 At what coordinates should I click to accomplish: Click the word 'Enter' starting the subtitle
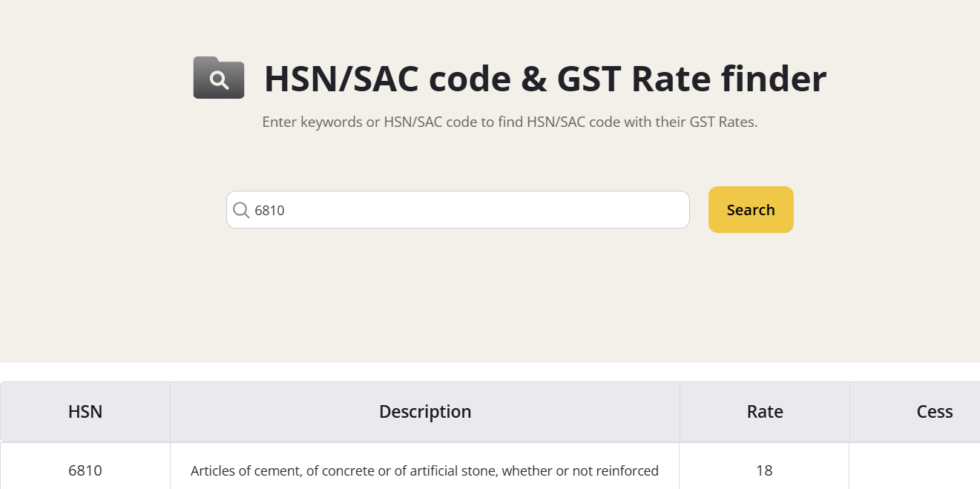280,122
